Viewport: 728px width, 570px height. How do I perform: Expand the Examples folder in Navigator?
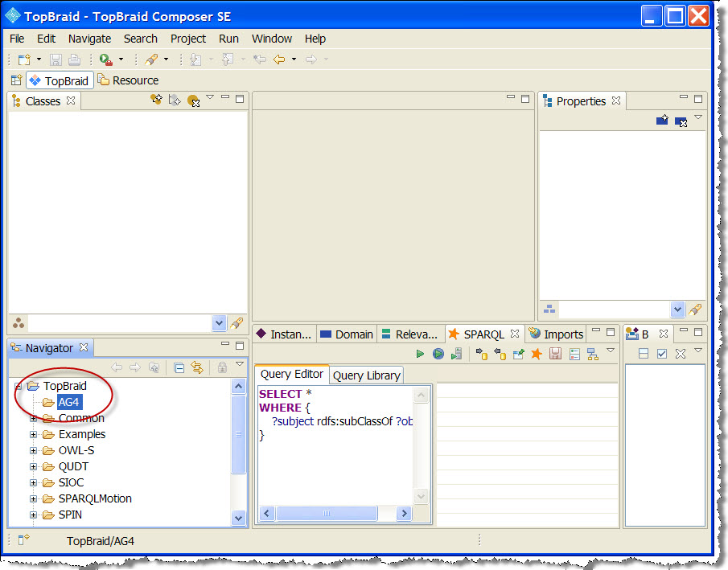coord(32,434)
